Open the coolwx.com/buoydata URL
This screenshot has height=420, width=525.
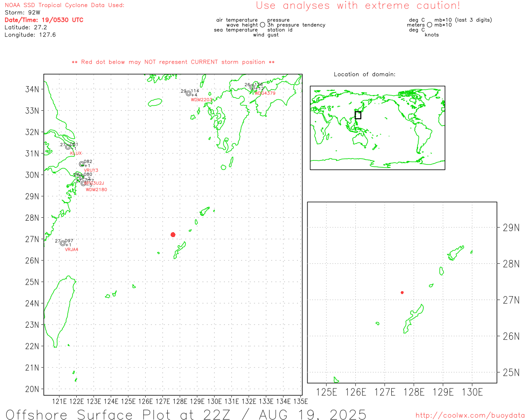[470, 415]
